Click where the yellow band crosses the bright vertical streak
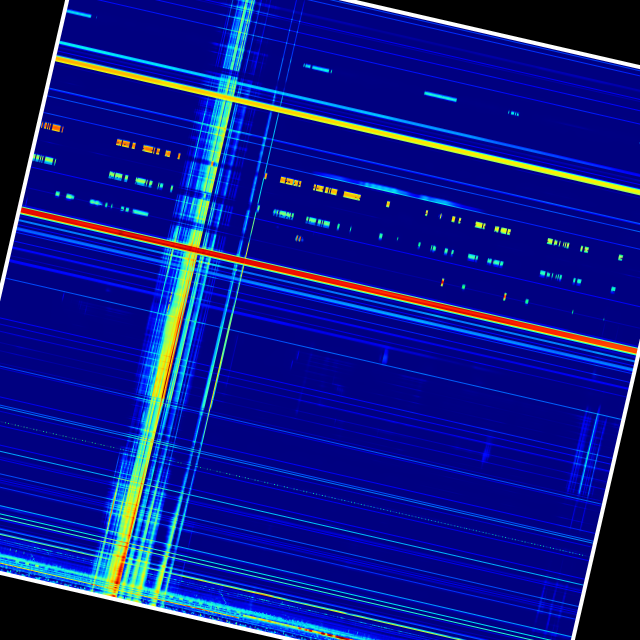 click(x=228, y=98)
